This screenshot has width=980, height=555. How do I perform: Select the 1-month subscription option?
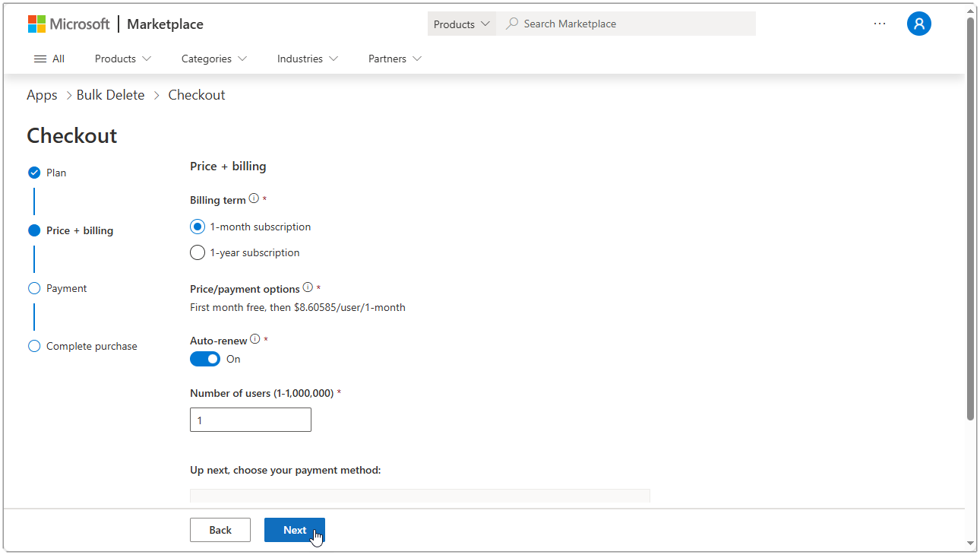[198, 227]
